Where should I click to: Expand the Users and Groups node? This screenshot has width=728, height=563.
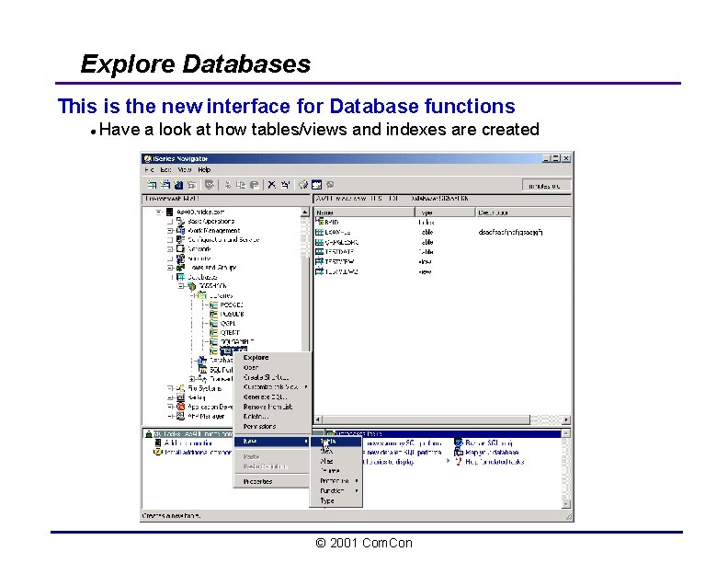(170, 268)
